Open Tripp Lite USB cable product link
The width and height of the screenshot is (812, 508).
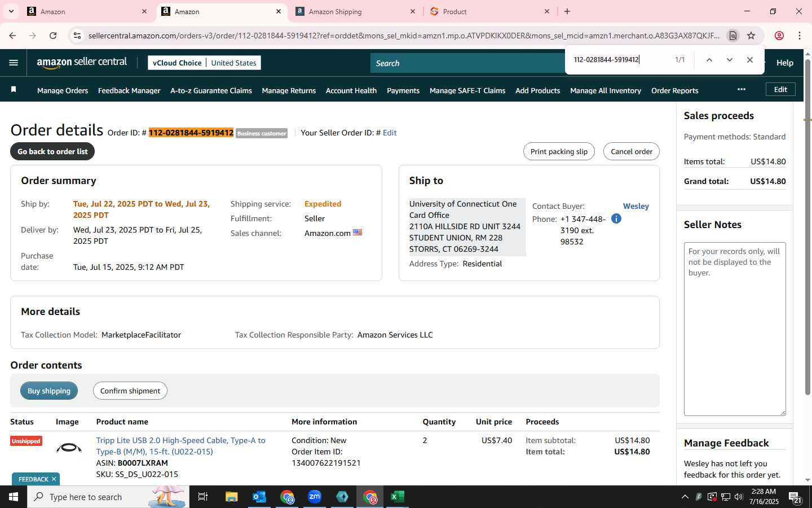[180, 446]
